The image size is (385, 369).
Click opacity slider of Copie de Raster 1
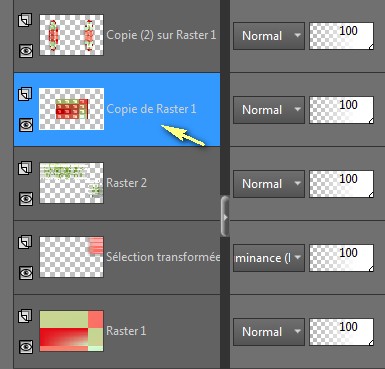tap(341, 110)
